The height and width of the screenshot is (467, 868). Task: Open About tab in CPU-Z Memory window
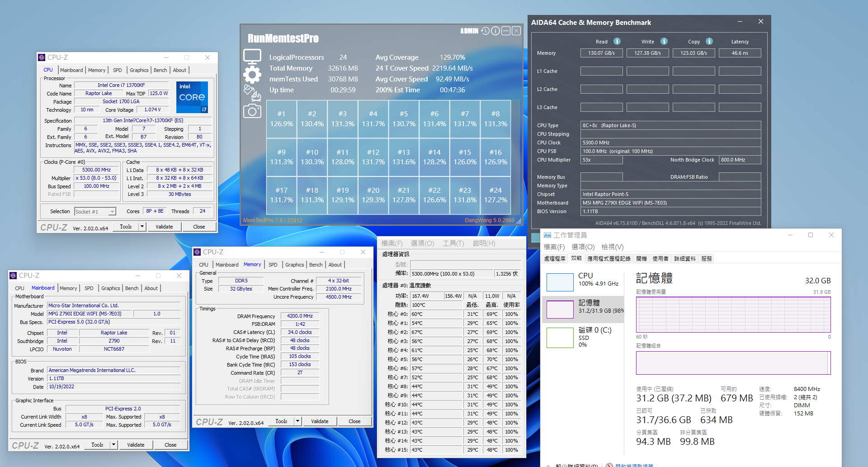coord(335,265)
